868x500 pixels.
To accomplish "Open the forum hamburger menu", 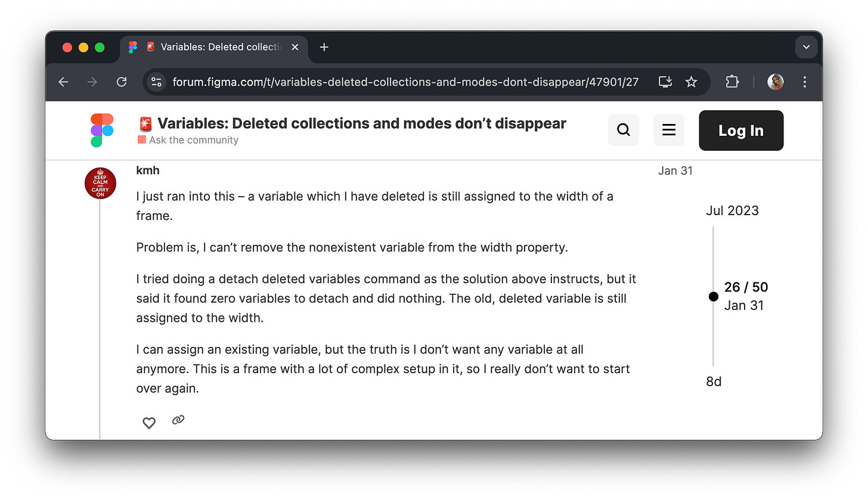I will [669, 130].
